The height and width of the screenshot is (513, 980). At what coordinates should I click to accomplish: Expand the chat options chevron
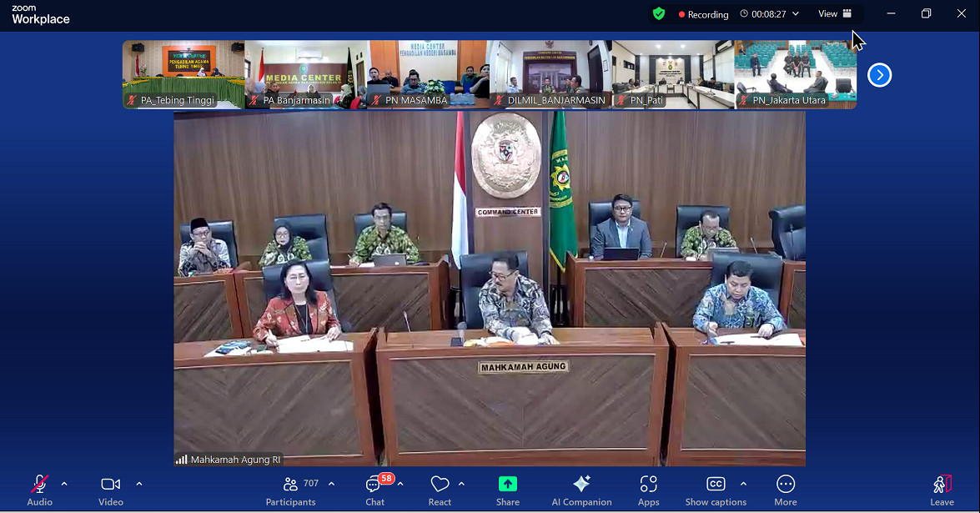point(400,484)
